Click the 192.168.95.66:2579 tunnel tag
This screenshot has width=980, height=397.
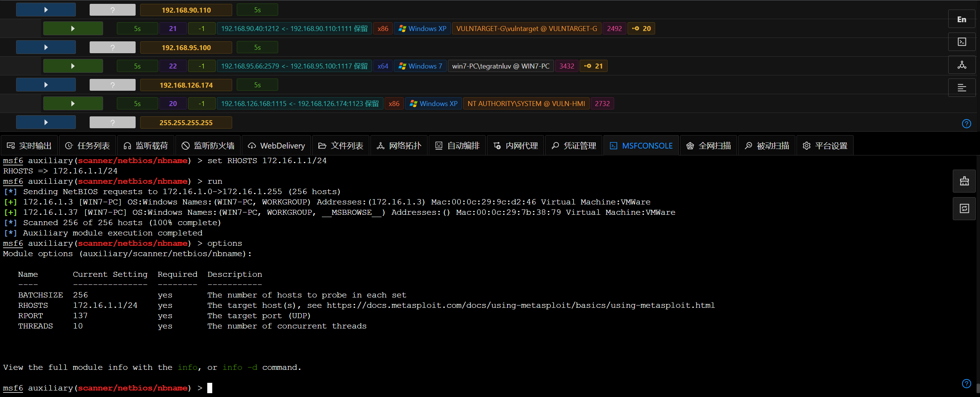[294, 66]
